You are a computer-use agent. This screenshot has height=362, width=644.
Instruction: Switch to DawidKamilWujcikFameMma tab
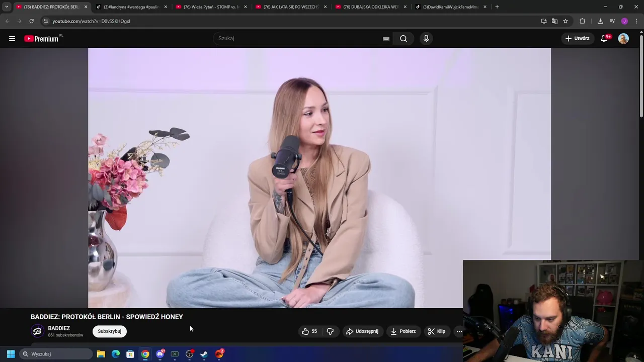click(451, 7)
